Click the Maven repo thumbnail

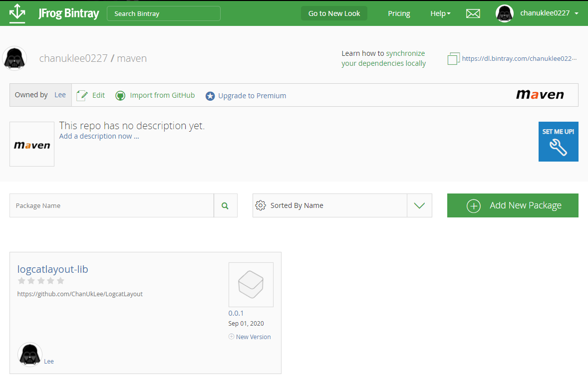pyautogui.click(x=32, y=144)
